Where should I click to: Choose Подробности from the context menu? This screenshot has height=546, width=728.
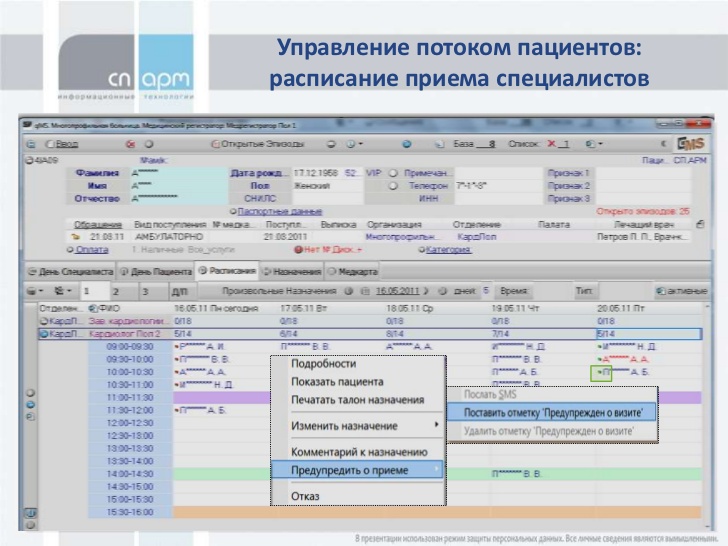point(323,364)
